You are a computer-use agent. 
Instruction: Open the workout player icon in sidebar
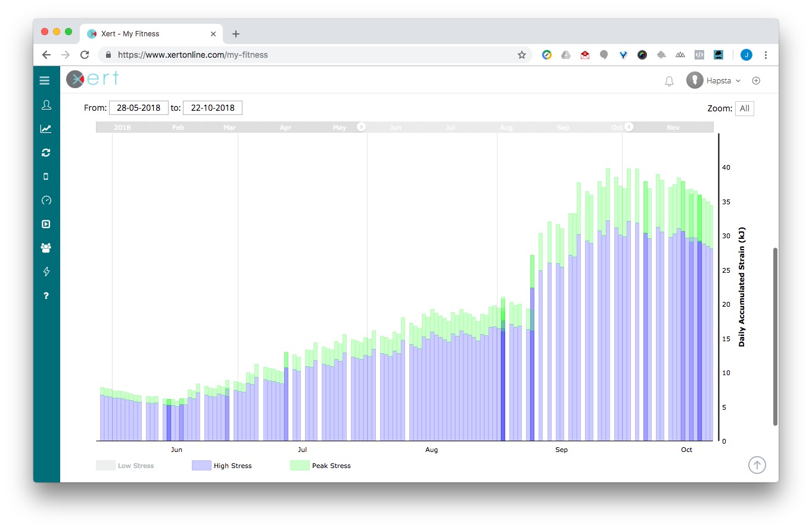point(46,224)
